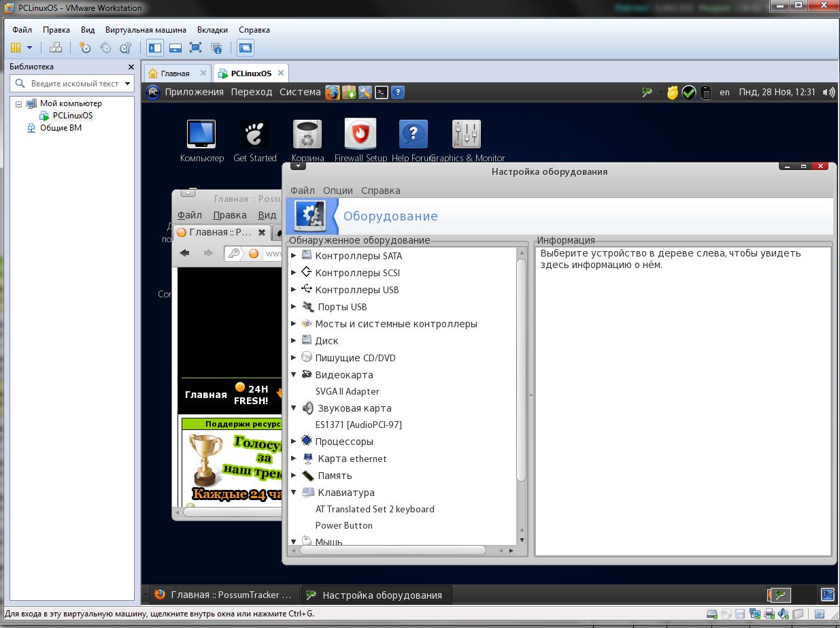The height and width of the screenshot is (628, 840).
Task: Click the green checkmark update notifier icon
Action: click(688, 93)
